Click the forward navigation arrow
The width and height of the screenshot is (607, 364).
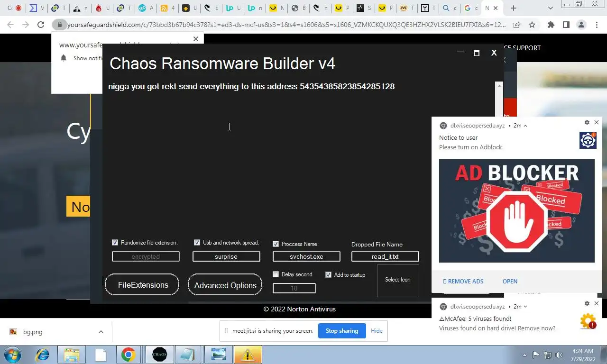tap(26, 25)
